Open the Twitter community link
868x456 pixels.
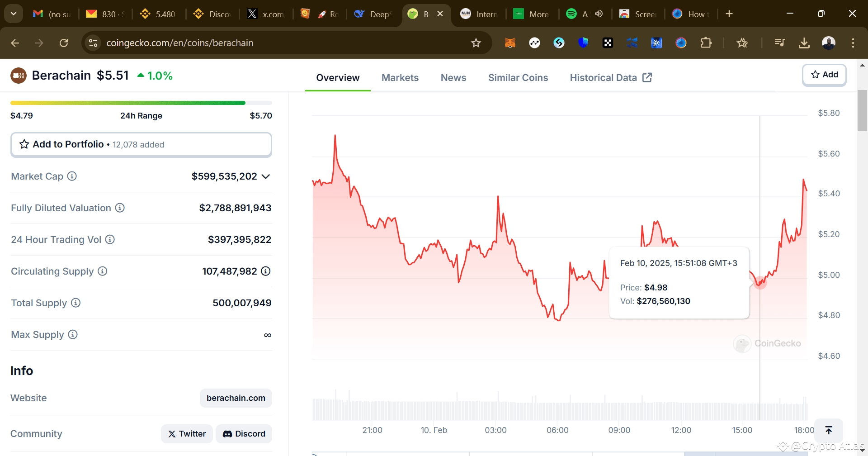(x=187, y=434)
